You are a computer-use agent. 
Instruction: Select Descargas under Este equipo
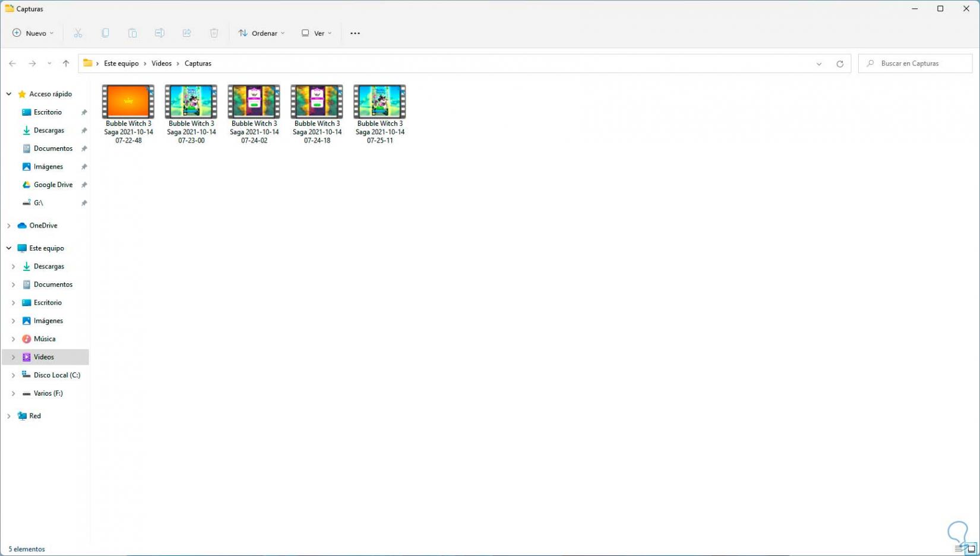(49, 267)
